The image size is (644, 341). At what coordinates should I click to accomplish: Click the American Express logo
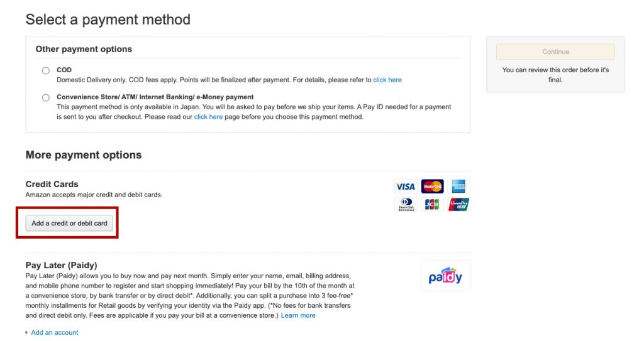point(458,187)
